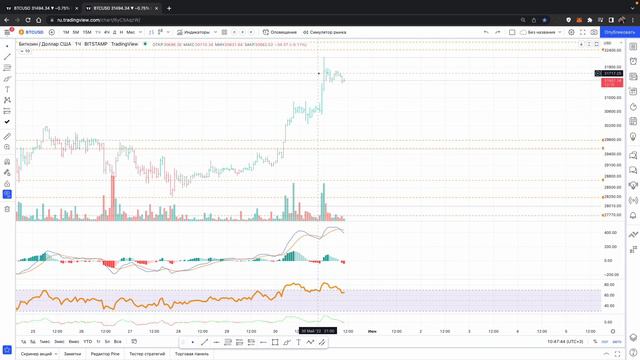The width and height of the screenshot is (640, 360).
Task: Click the Опубликовать publish button
Action: pyautogui.click(x=620, y=32)
